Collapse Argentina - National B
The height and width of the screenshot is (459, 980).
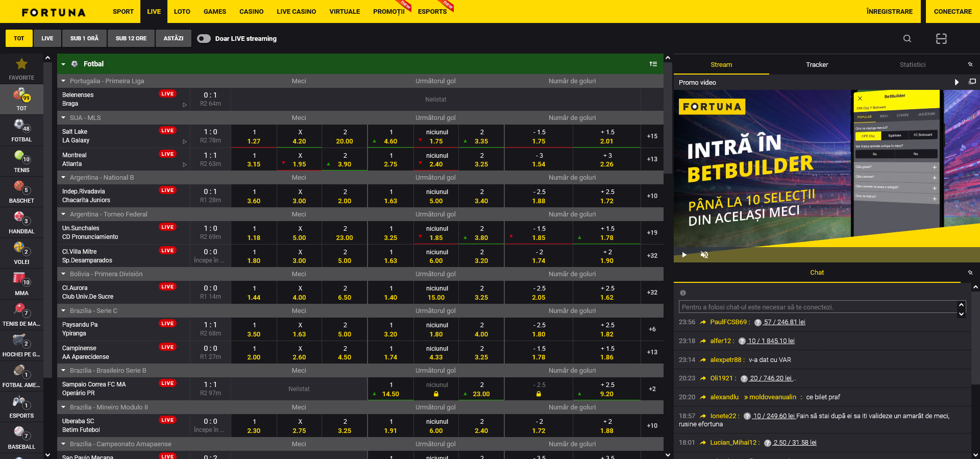tap(63, 177)
